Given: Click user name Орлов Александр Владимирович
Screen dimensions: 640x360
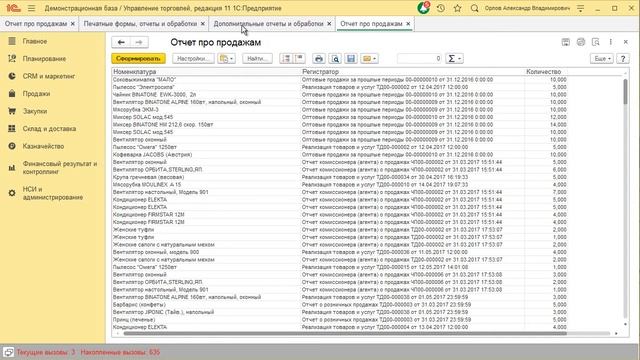Looking at the screenshot, I should 527,8.
